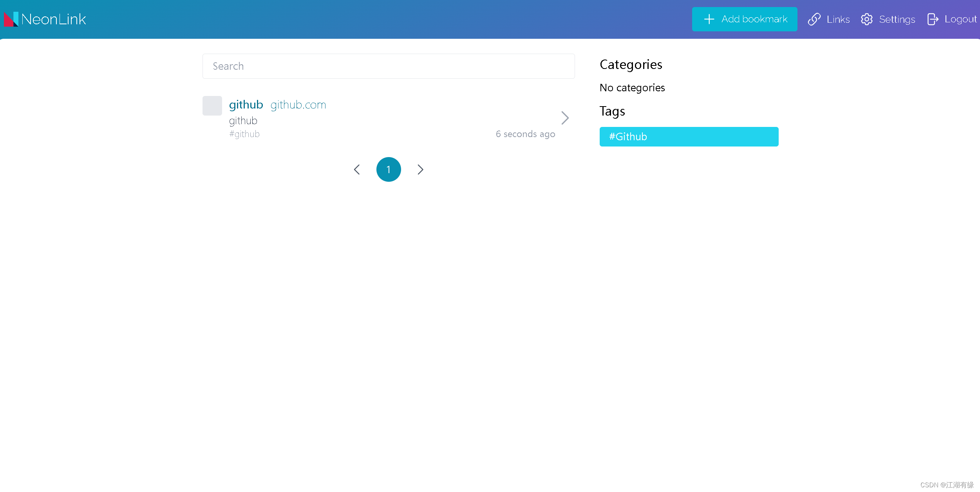This screenshot has width=980, height=492.
Task: Click the chain link icon
Action: pos(814,19)
